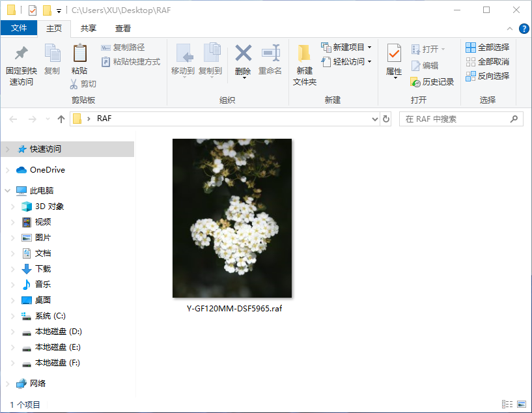The width and height of the screenshot is (532, 413).
Task: Open the 文件 (File) menu
Action: (x=19, y=28)
